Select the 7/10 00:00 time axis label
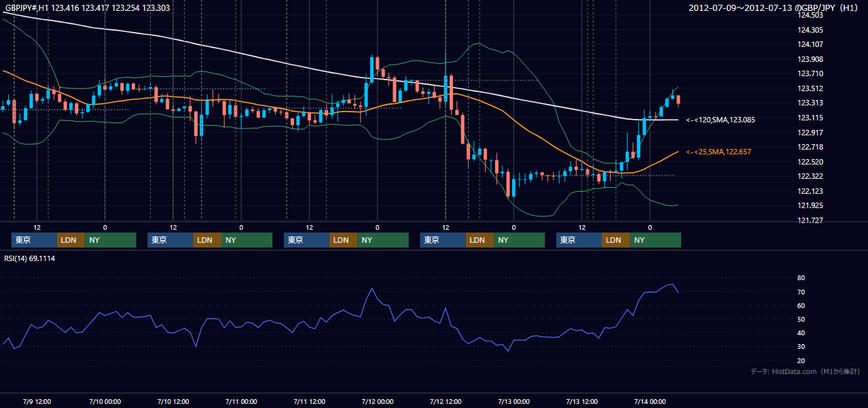This screenshot has width=868, height=408. (105, 401)
